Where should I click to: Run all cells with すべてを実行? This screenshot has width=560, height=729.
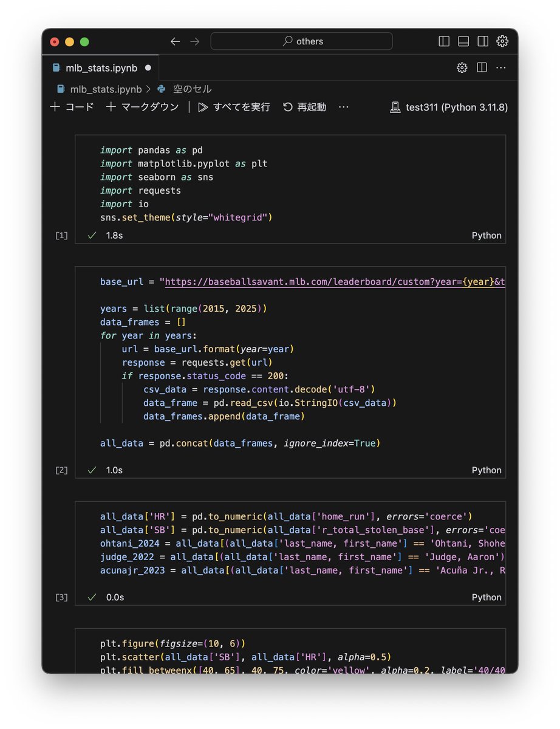(x=234, y=107)
